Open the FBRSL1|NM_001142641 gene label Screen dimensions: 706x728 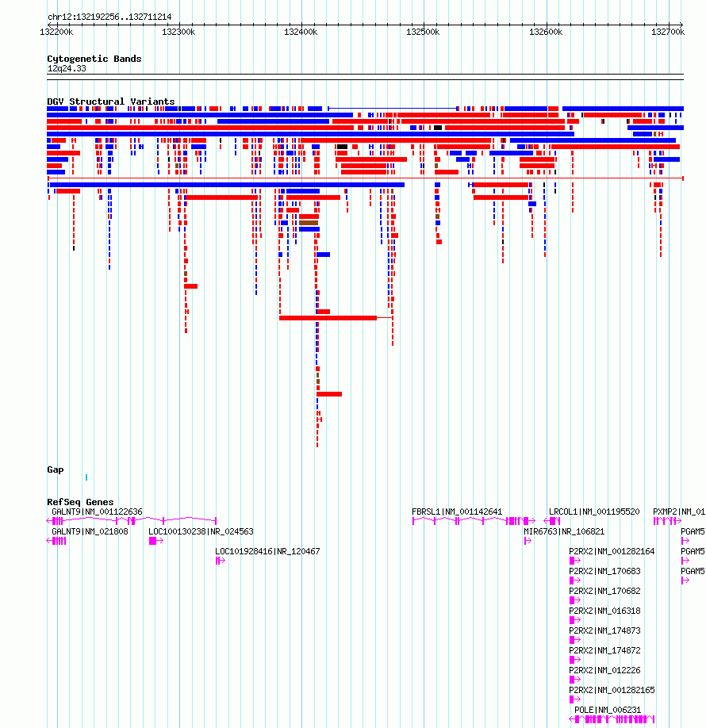457,512
